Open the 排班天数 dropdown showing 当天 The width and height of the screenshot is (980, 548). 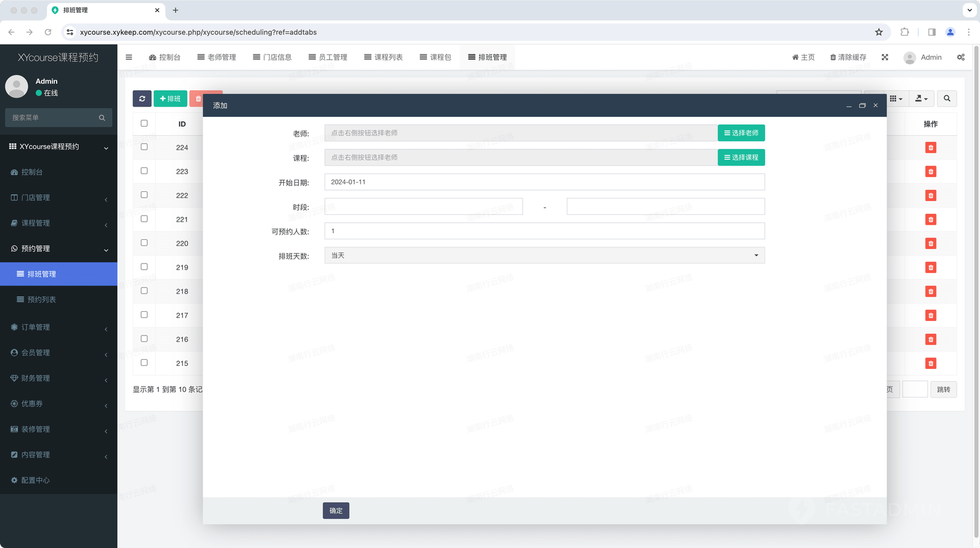(x=545, y=255)
